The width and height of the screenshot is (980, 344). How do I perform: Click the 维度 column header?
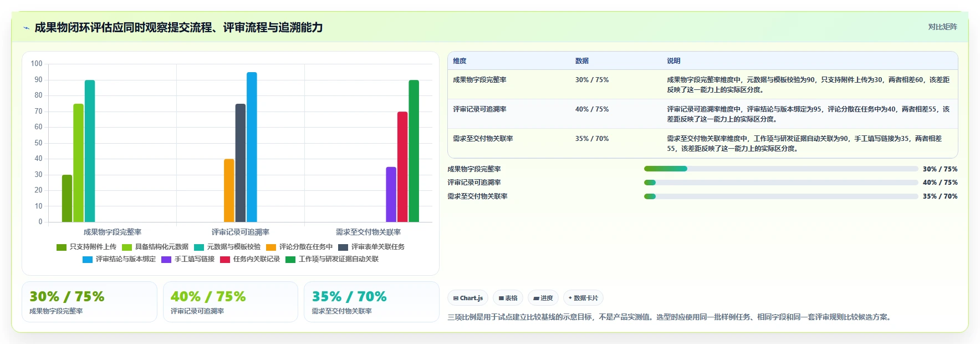[460, 61]
